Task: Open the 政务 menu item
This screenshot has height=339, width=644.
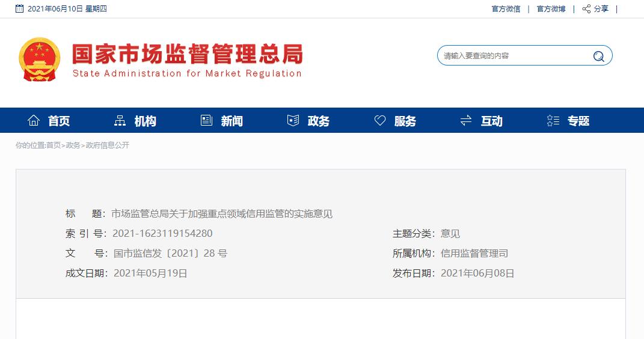Action: pyautogui.click(x=318, y=121)
